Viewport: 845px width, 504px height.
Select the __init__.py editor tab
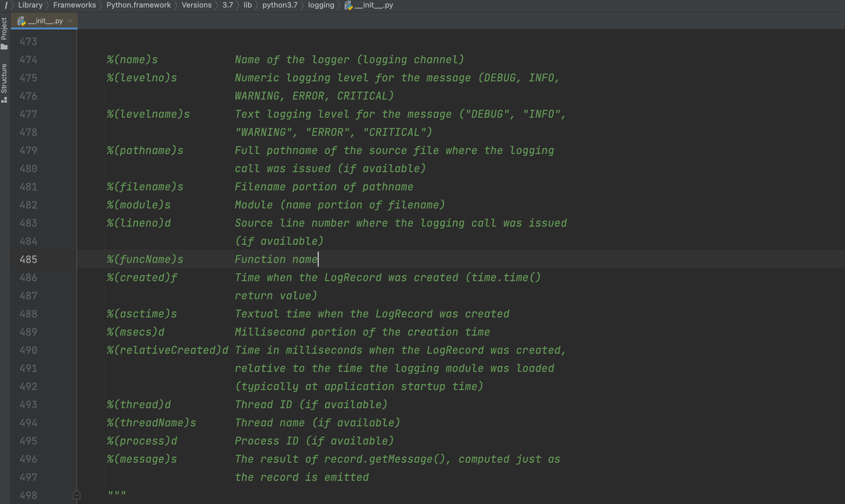coord(45,21)
